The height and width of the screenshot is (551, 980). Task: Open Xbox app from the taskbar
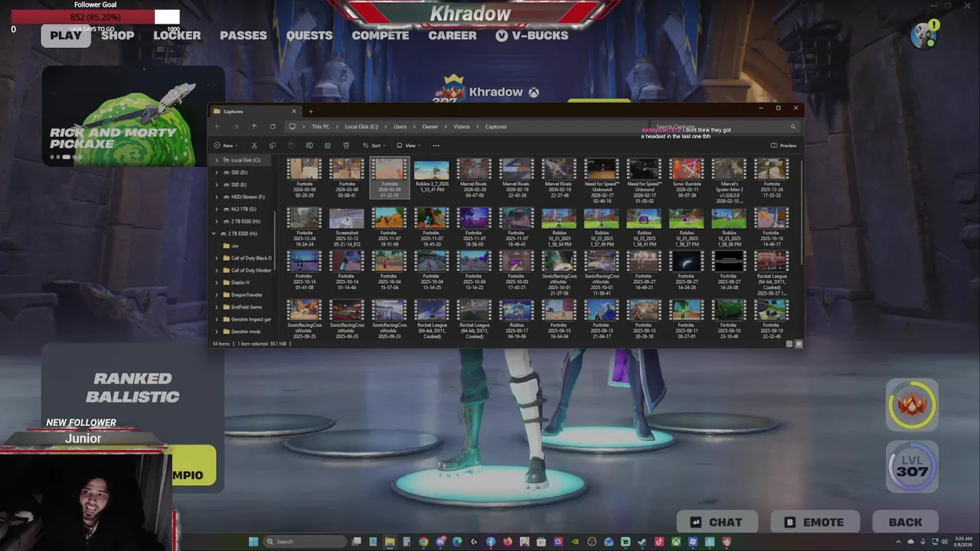[677, 542]
